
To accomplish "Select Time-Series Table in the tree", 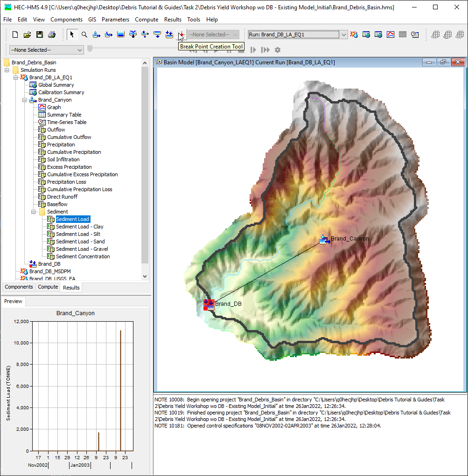I will (67, 122).
